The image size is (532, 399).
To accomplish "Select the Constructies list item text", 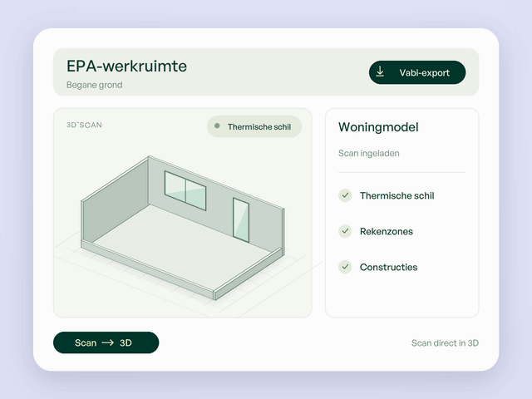I will (x=388, y=268).
